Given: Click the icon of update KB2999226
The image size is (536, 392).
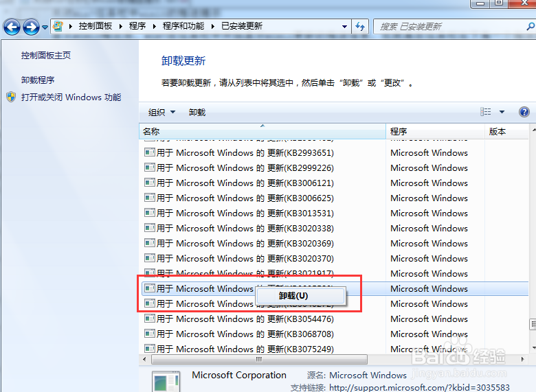Looking at the screenshot, I should (150, 168).
